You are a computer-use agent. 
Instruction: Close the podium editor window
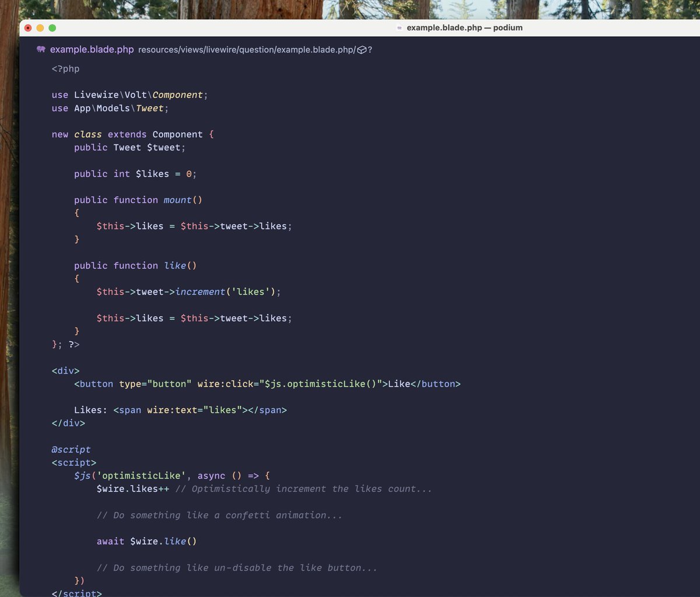[x=28, y=27]
